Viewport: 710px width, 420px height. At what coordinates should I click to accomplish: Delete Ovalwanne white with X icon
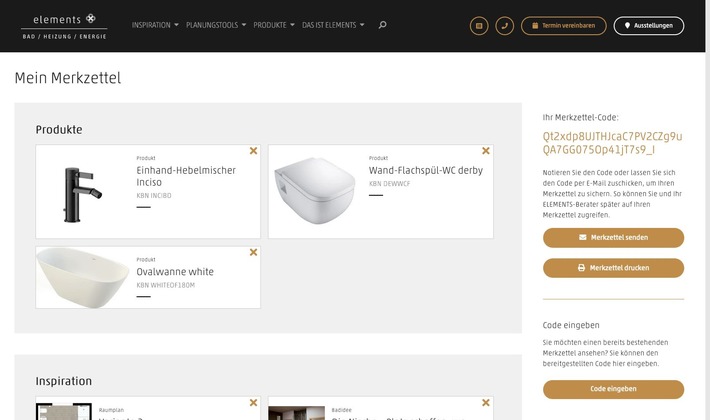coord(253,253)
